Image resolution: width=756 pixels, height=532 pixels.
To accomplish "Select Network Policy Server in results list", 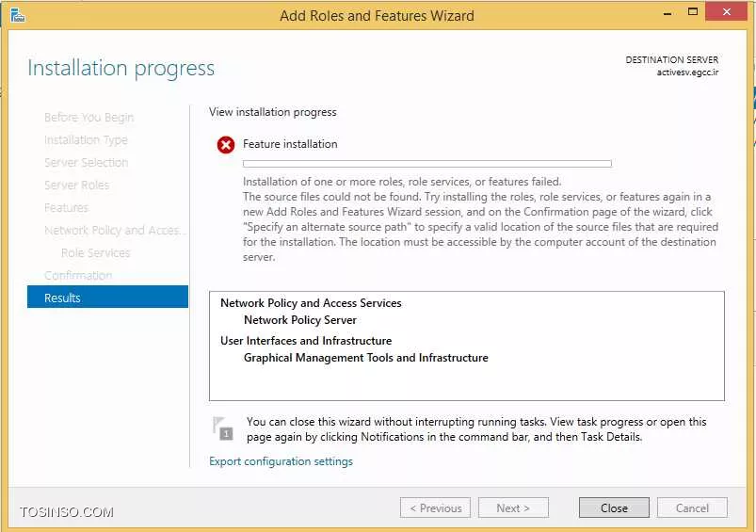I will pos(300,320).
